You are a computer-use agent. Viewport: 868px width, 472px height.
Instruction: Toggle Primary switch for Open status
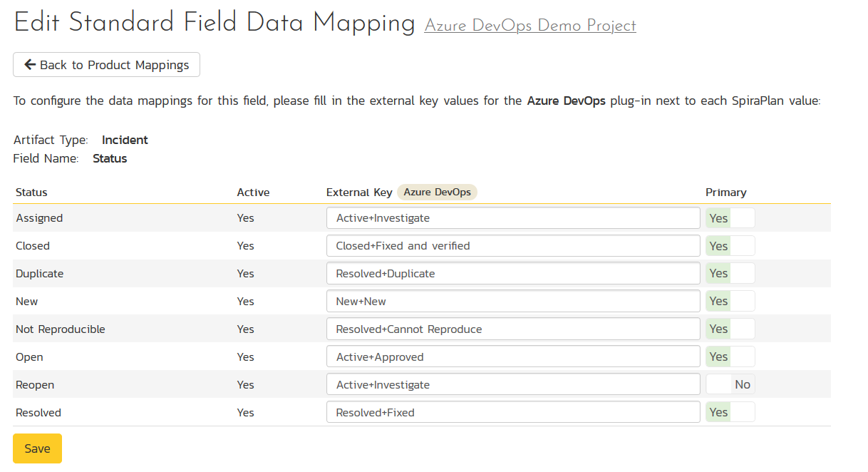tap(730, 357)
